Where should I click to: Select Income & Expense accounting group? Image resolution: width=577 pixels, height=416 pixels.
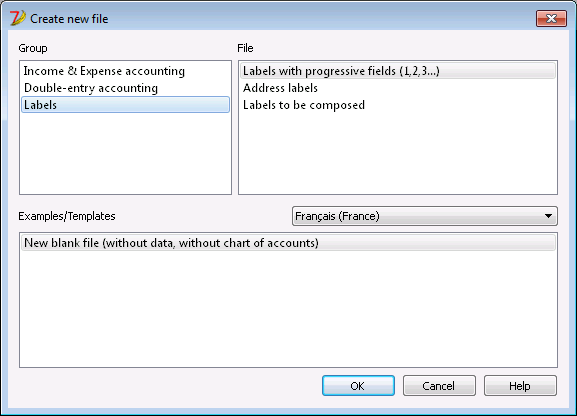(x=104, y=71)
